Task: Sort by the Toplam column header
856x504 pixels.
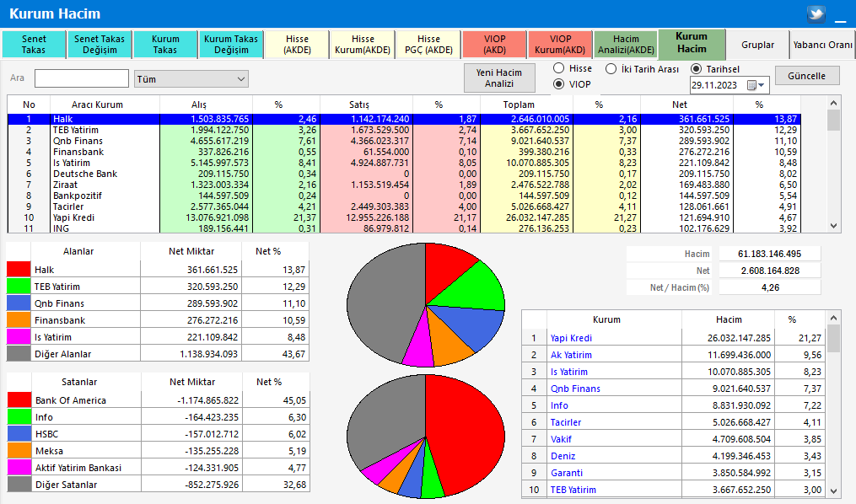Action: 526,105
